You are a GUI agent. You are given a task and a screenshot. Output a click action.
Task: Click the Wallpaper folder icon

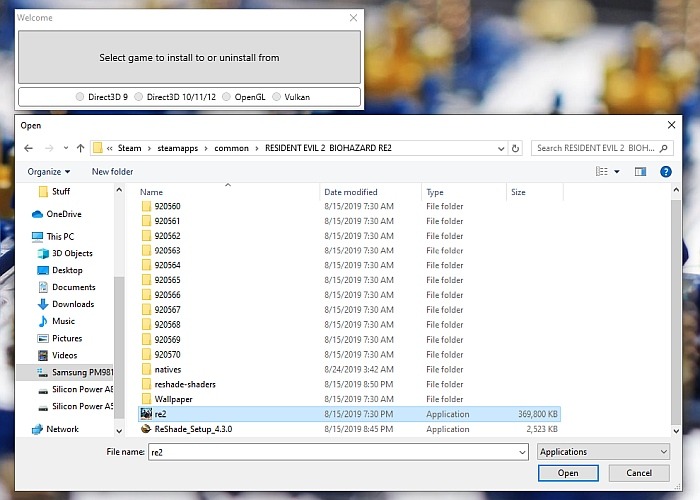[x=146, y=399]
